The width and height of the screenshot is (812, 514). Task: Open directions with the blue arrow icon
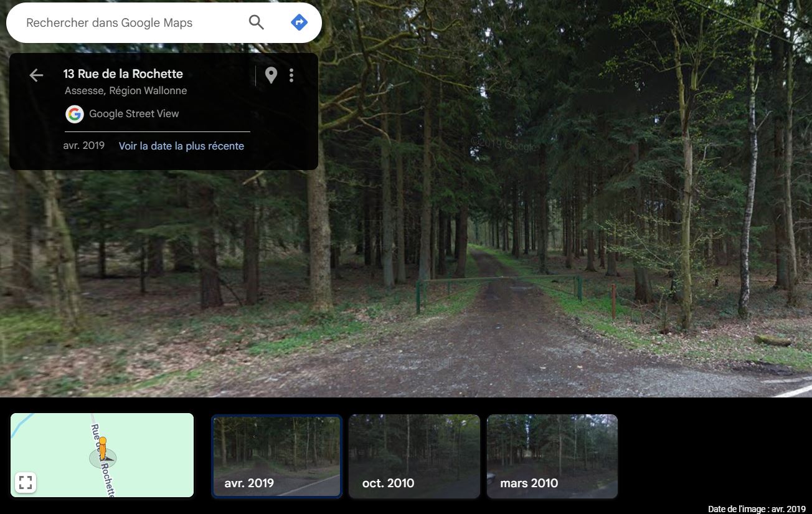tap(299, 22)
